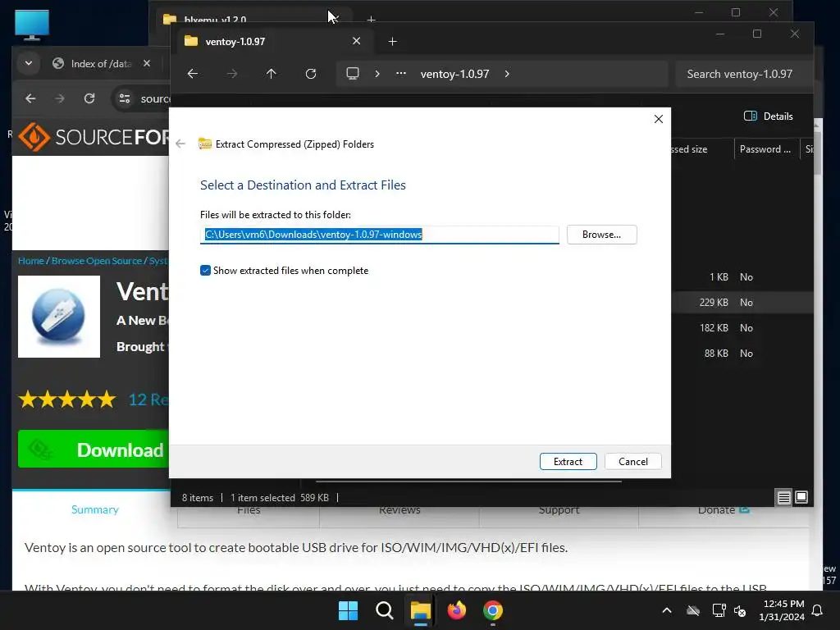
Task: Click Chrome's back button
Action: tap(30, 98)
